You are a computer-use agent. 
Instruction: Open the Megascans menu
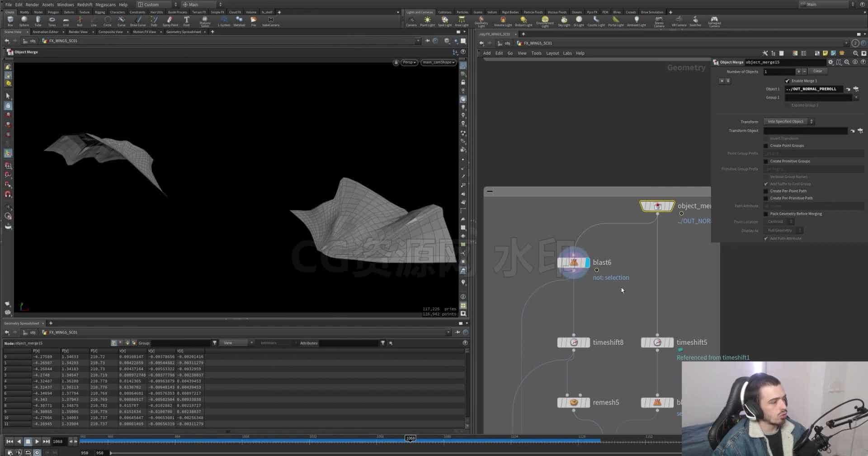[105, 5]
